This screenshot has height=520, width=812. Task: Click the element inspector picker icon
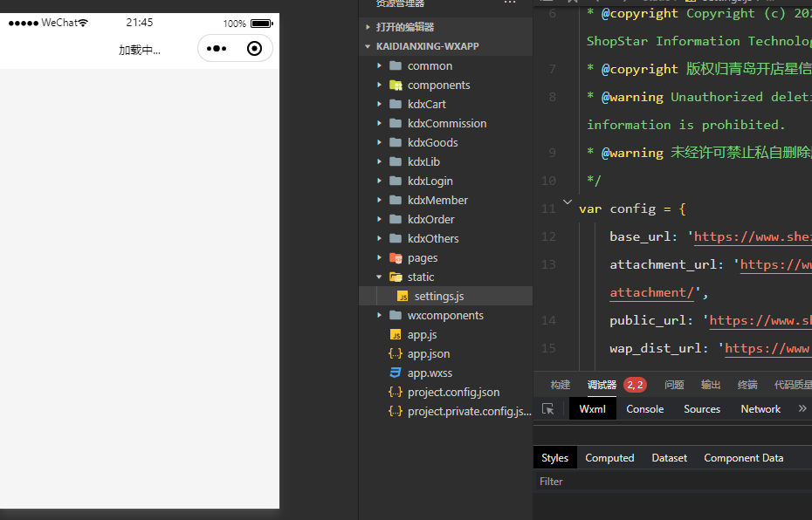(x=548, y=408)
